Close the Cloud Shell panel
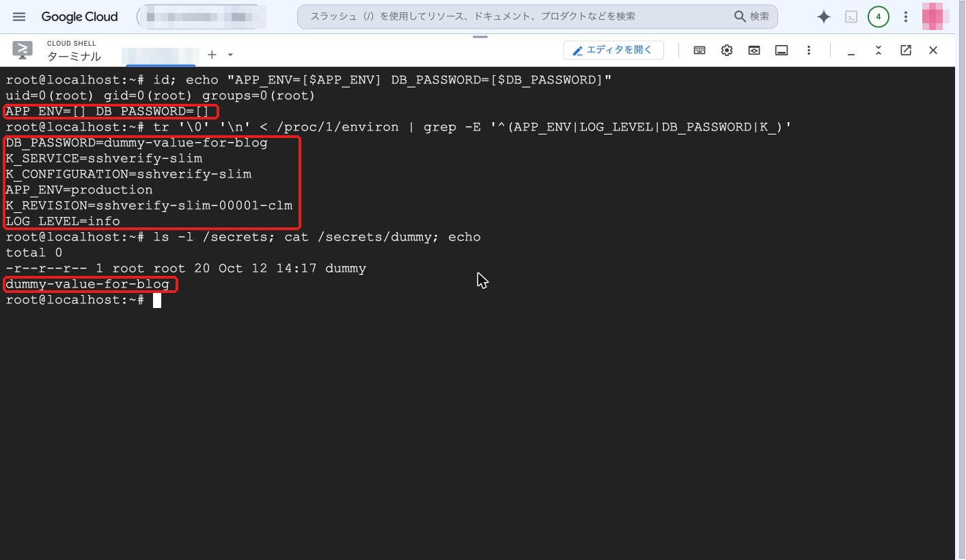This screenshot has height=560, width=966. click(x=933, y=50)
